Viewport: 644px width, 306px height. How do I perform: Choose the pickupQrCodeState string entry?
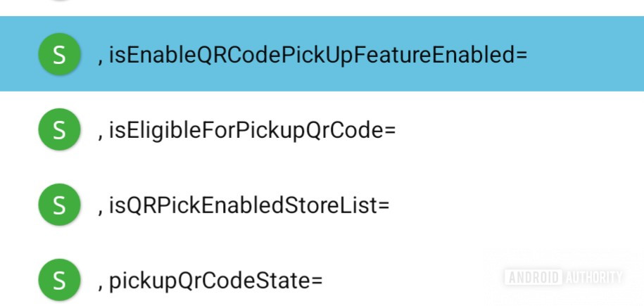point(215,281)
